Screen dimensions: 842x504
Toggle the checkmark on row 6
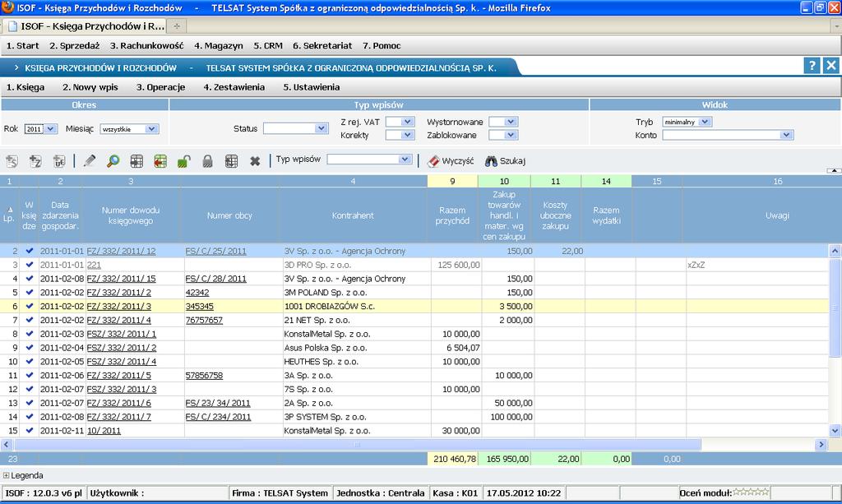pos(30,306)
